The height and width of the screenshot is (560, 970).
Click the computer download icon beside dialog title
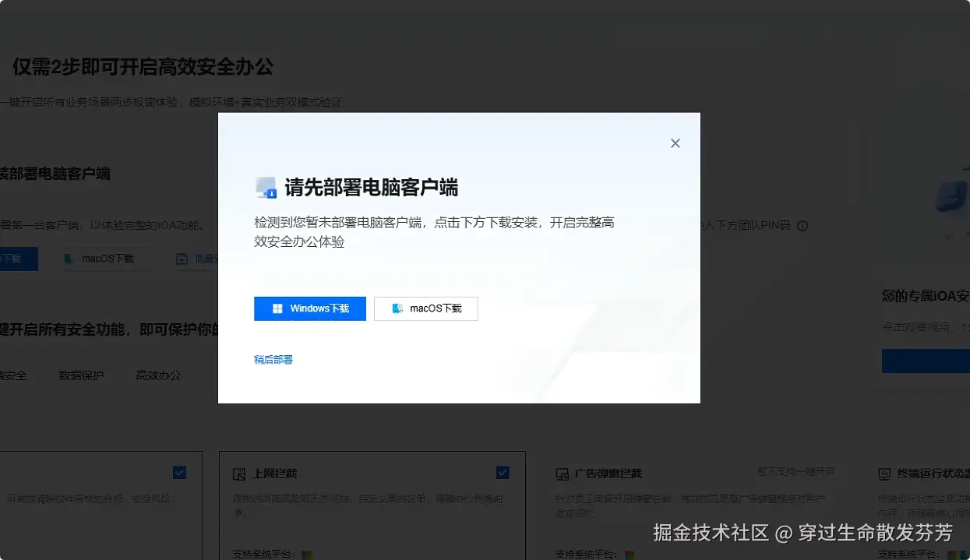265,187
